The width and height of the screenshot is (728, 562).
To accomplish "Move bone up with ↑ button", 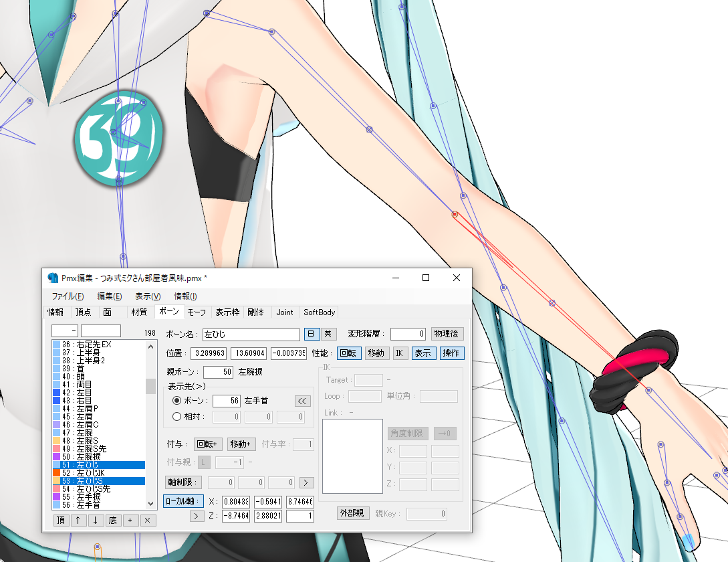I will click(x=78, y=521).
